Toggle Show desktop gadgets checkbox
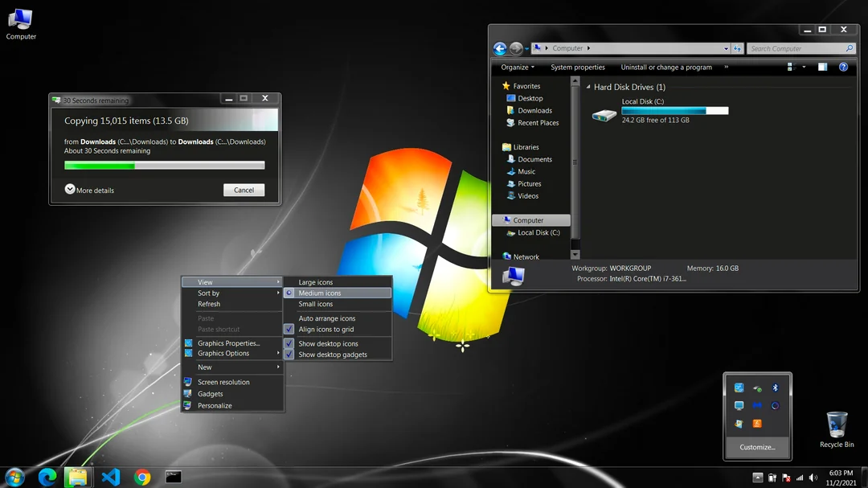 289,355
